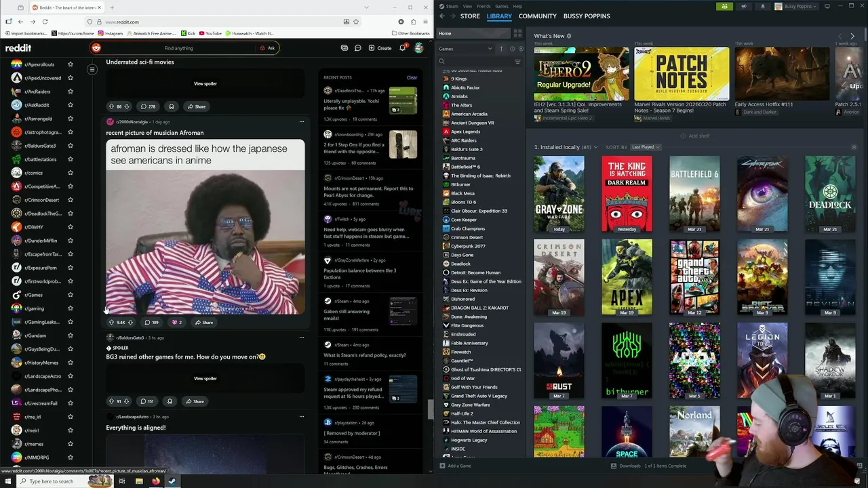Open Steam from Windows taskbar
Screen dimensions: 868x488
pyautogui.click(x=172, y=481)
